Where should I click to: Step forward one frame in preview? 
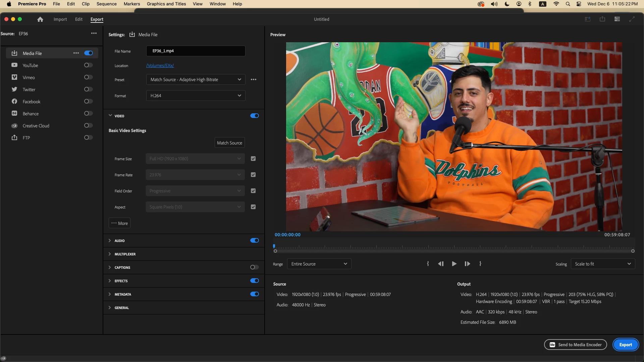point(467,264)
